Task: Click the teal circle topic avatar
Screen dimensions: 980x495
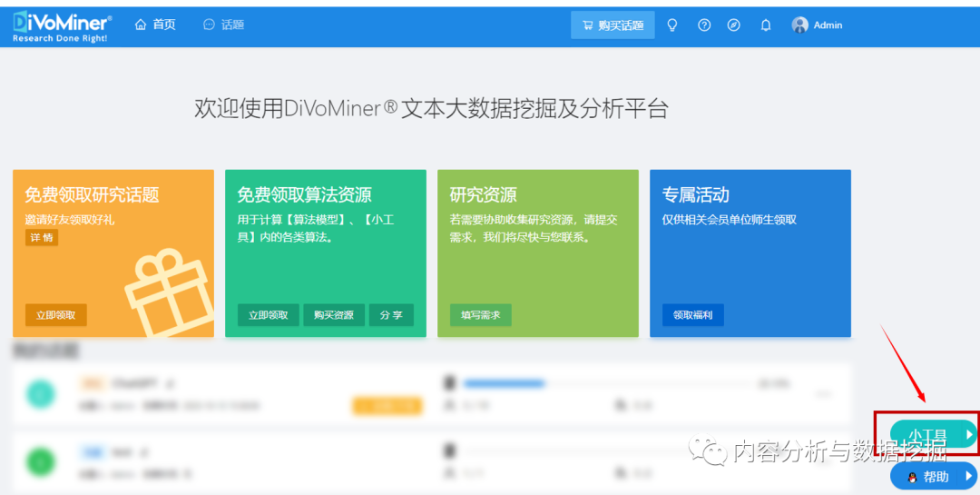Action: (41, 393)
